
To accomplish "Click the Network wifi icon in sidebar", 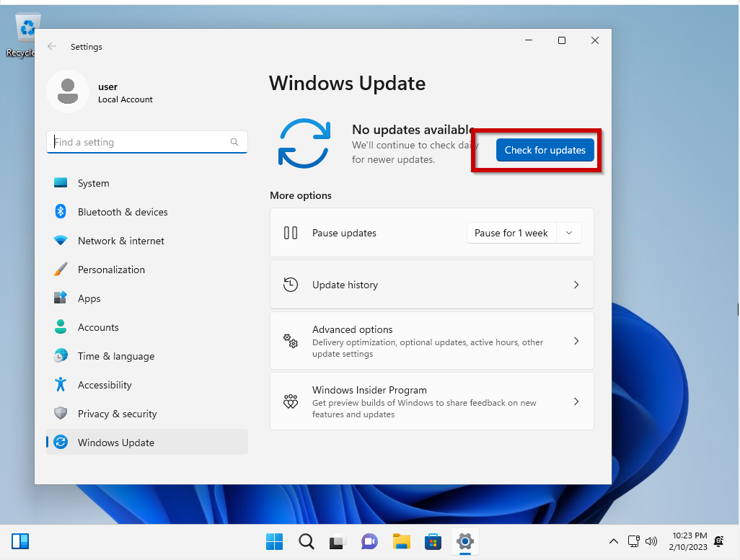I will (x=61, y=240).
